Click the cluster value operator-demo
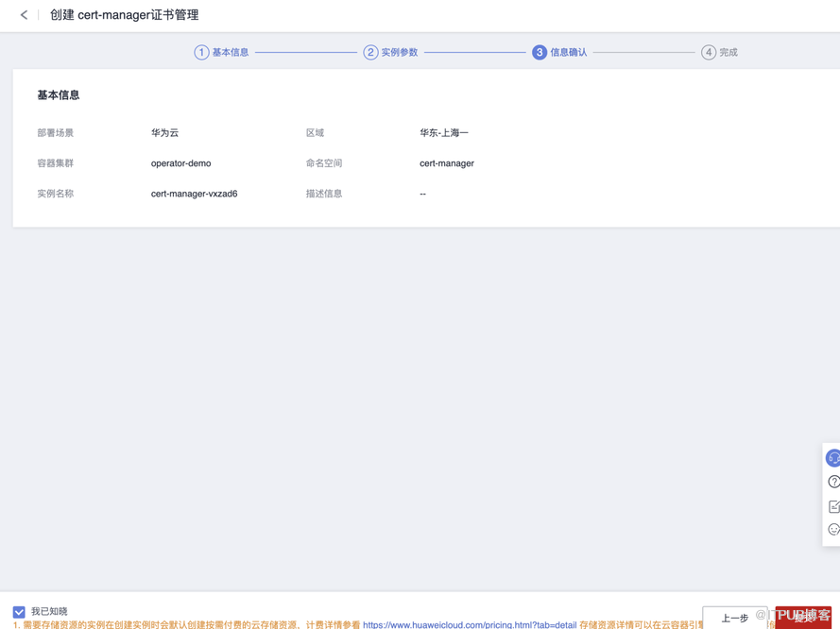The height and width of the screenshot is (629, 840). 180,163
